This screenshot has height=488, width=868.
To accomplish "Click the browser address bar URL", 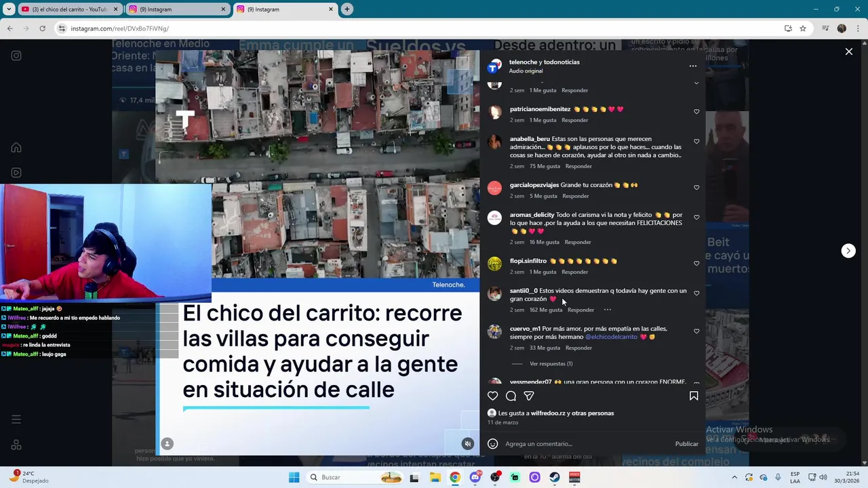I will tap(120, 28).
